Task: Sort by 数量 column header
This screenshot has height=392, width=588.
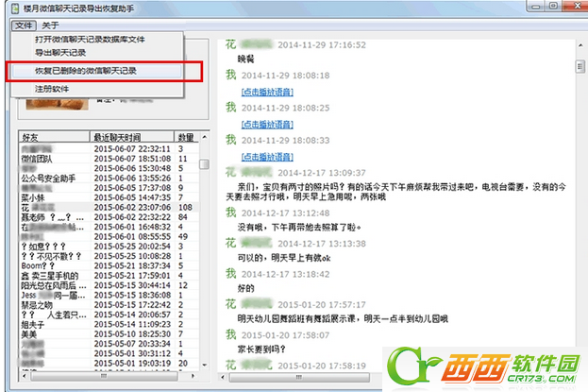Action: click(186, 137)
